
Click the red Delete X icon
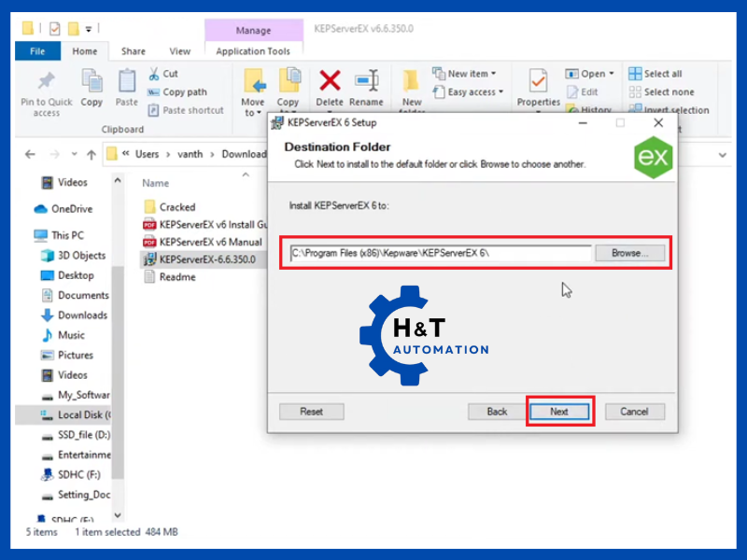coord(330,81)
